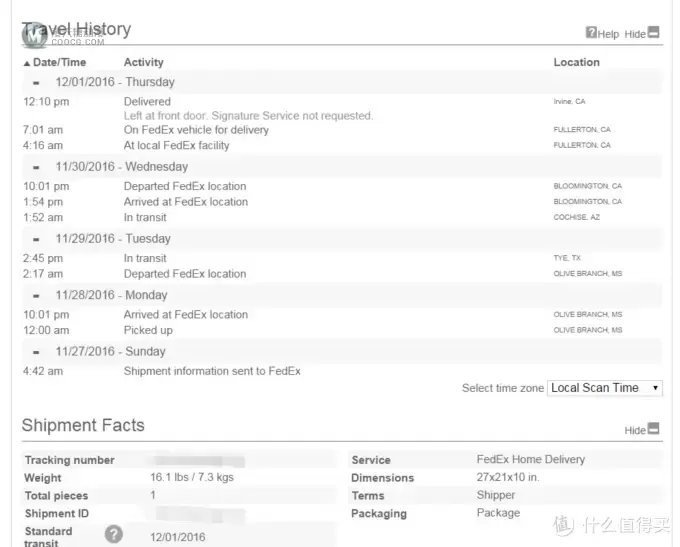Hide the Travel History section

(x=635, y=34)
